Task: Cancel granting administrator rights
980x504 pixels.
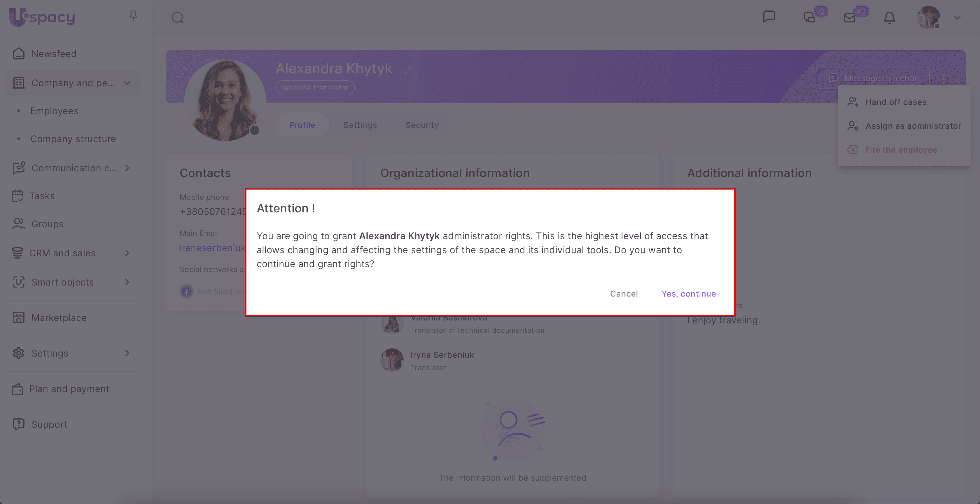Action: pos(624,293)
